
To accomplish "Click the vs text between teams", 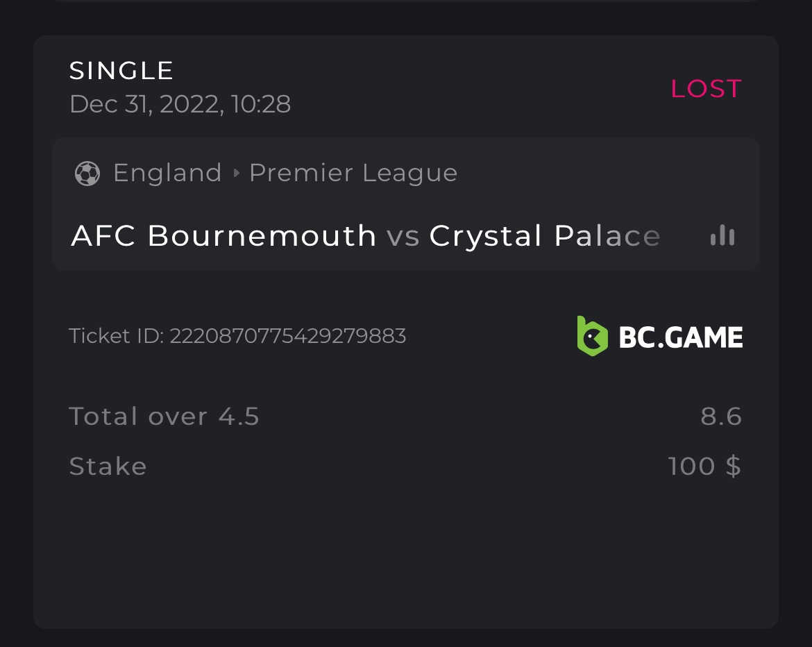I will [x=403, y=237].
